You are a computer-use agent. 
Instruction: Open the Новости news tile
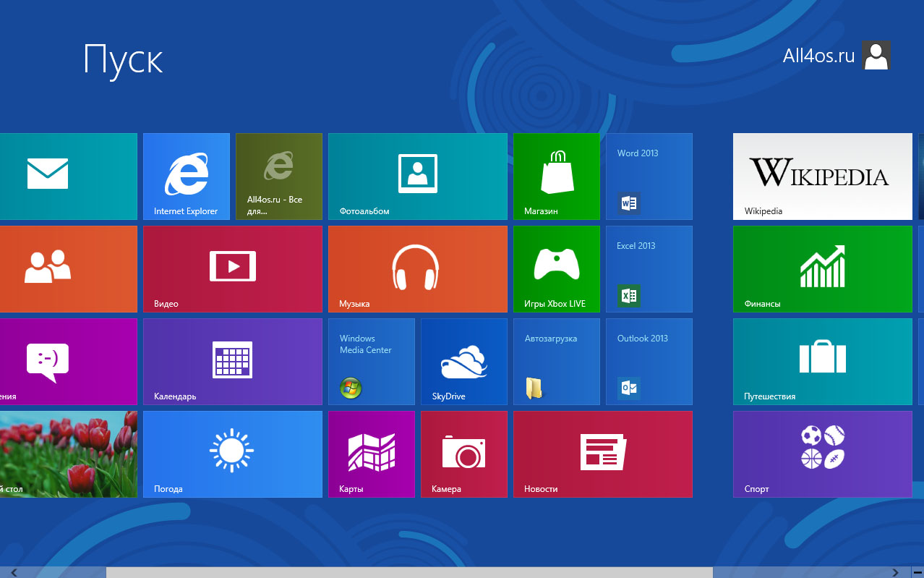(x=603, y=454)
